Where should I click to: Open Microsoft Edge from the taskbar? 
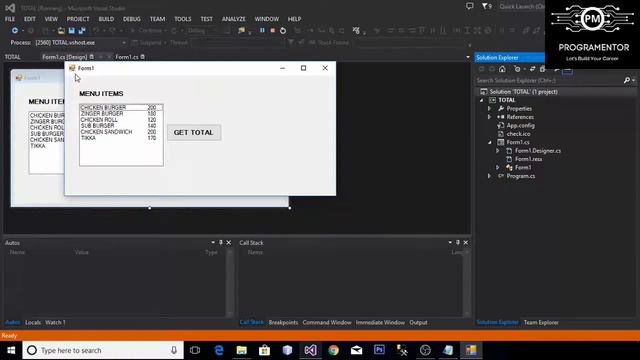[219, 350]
